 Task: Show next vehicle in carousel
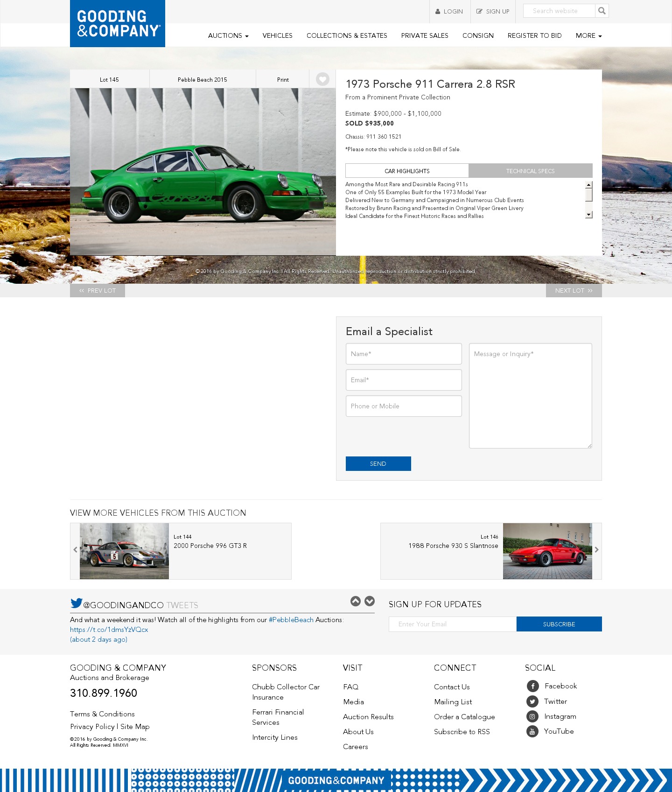point(596,550)
